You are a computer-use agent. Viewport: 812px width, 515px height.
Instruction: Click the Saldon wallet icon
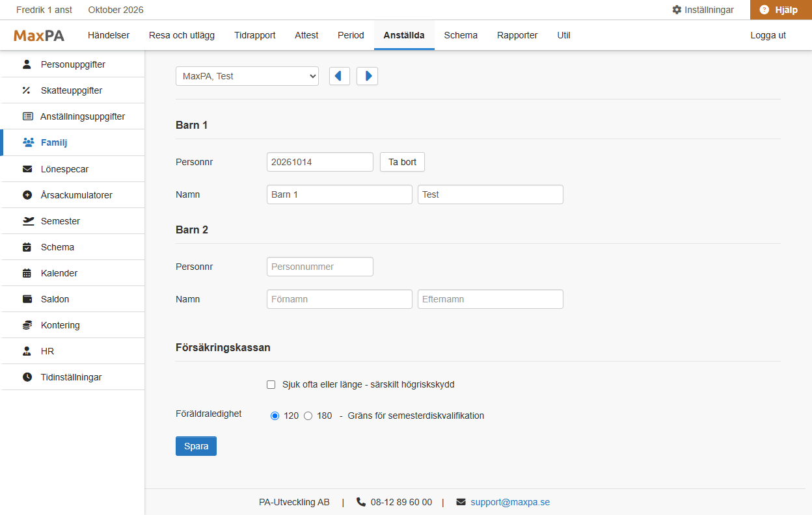coord(27,299)
